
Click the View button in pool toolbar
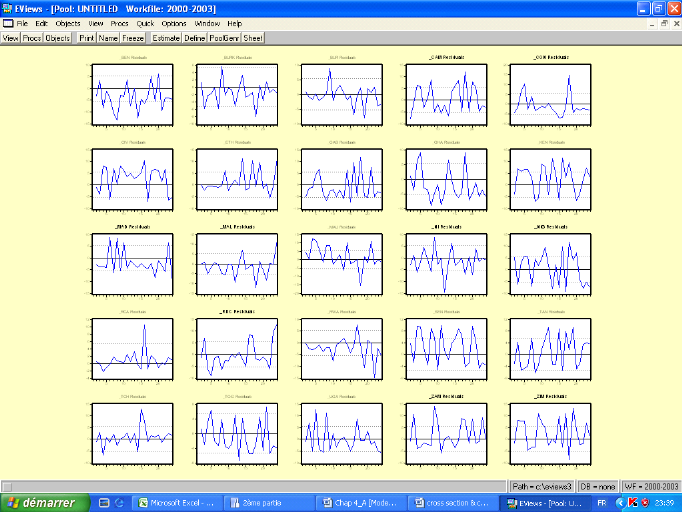pyautogui.click(x=11, y=38)
